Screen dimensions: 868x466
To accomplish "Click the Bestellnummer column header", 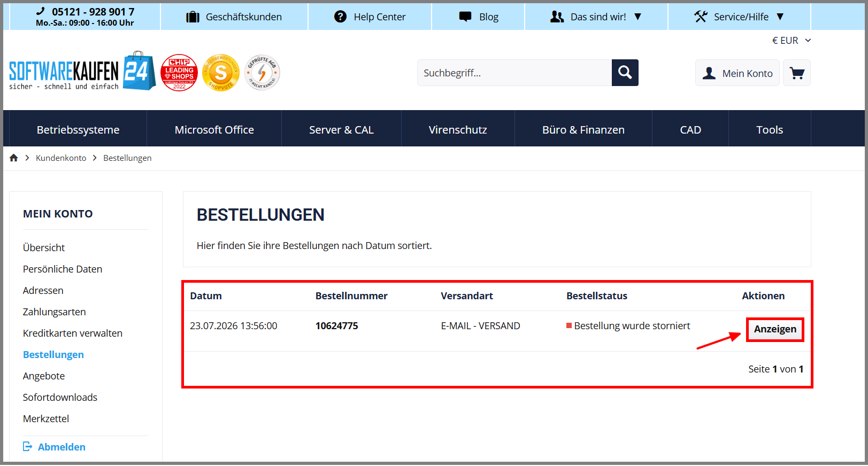I will tap(351, 296).
